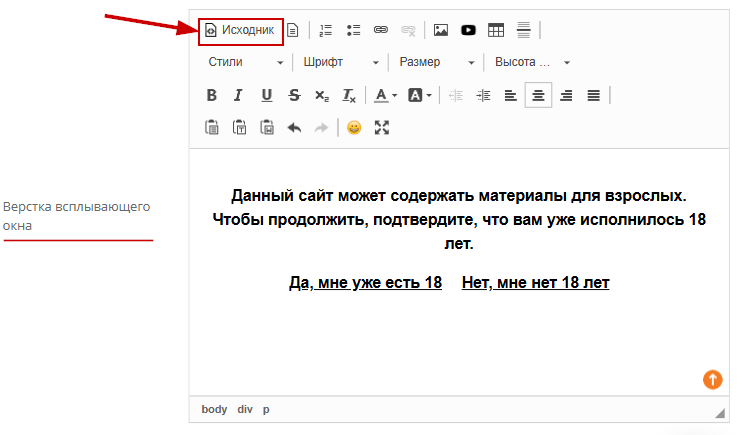Insert a smiley emoticon

(354, 127)
